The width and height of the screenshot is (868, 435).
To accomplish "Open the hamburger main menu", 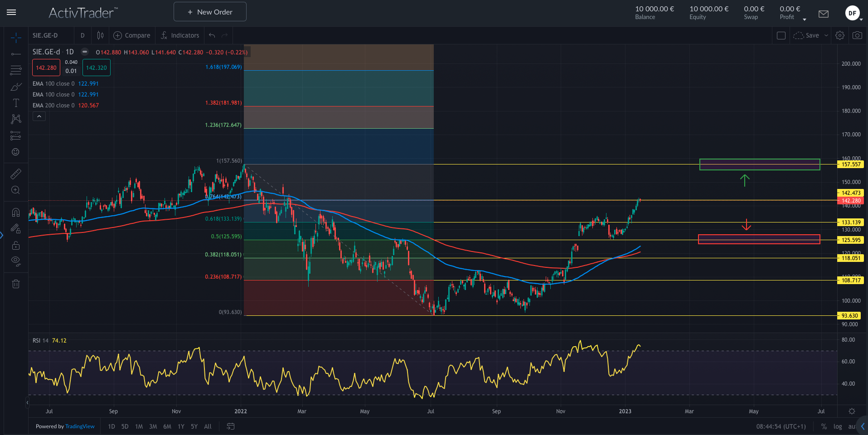I will click(x=11, y=12).
